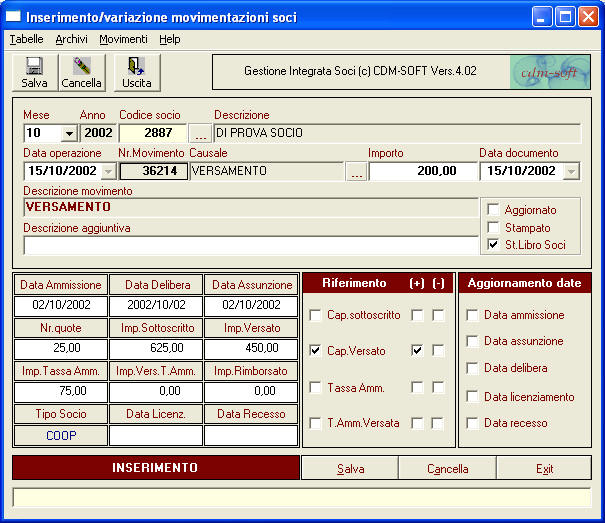Screen dimensions: 605x523
Task: Click the Imp.Vers.T.Amm. value 0,00
Action: tap(156, 392)
